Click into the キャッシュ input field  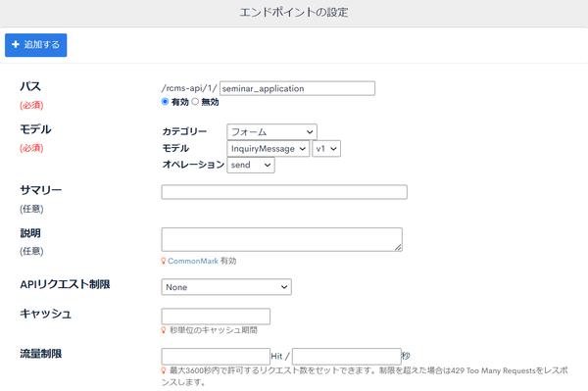[216, 317]
